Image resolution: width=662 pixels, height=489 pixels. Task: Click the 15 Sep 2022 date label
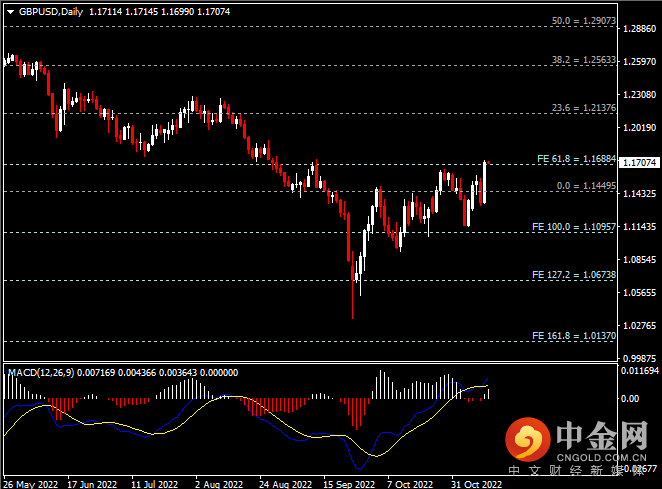point(349,484)
